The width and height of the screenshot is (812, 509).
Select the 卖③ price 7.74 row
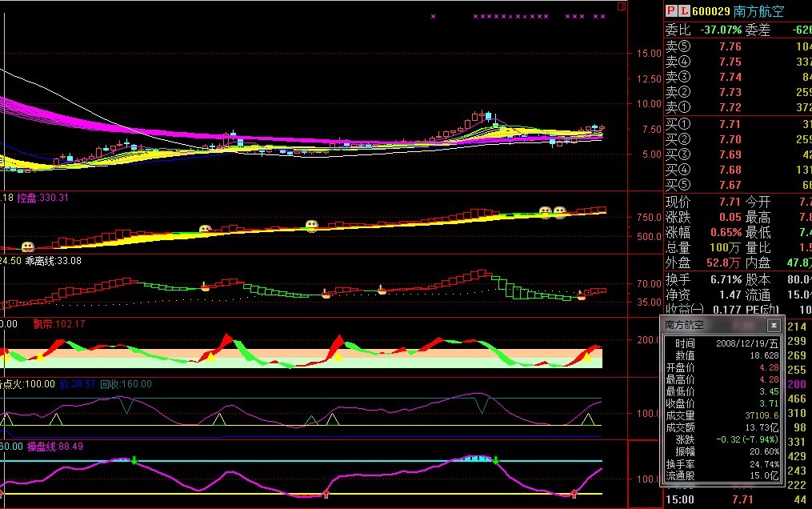pyautogui.click(x=738, y=77)
